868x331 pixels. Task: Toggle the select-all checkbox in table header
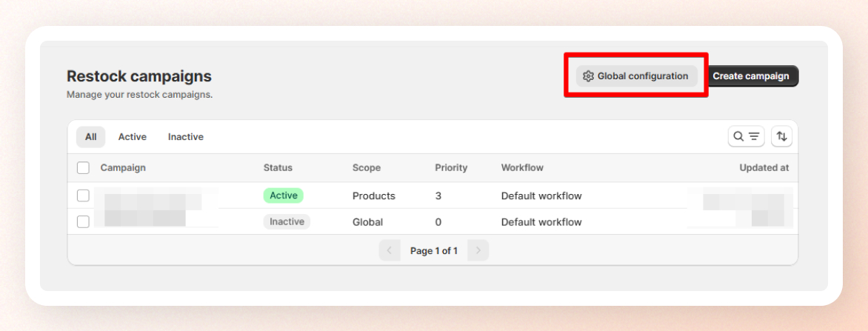[83, 168]
